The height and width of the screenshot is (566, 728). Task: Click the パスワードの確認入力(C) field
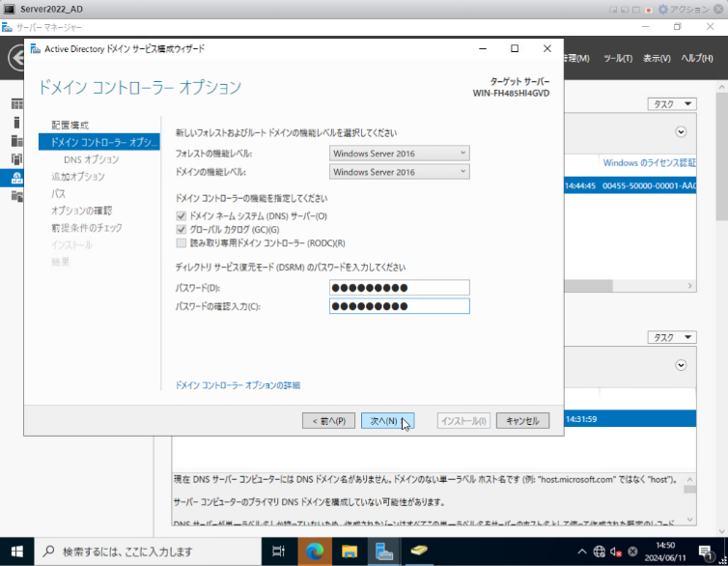click(400, 306)
